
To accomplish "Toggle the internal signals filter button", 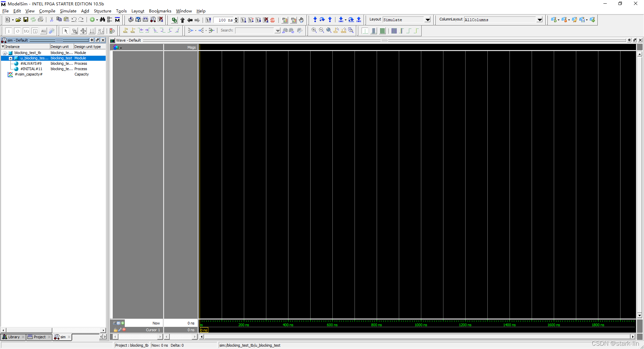I will tap(35, 31).
